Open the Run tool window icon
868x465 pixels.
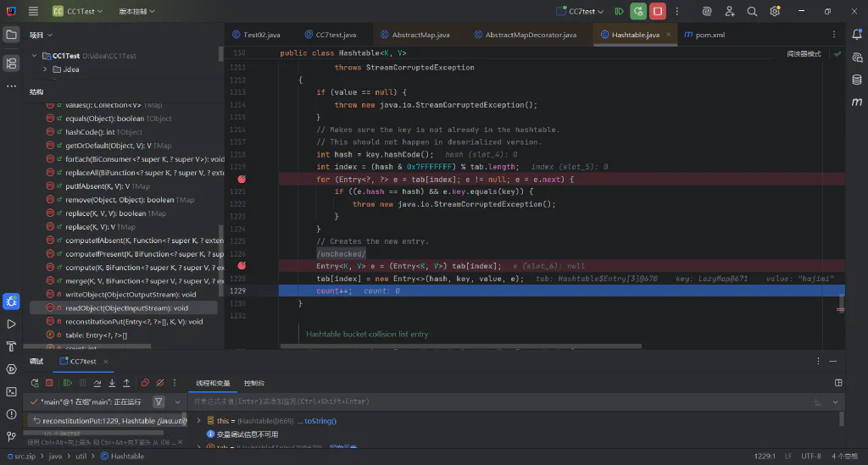(11, 324)
